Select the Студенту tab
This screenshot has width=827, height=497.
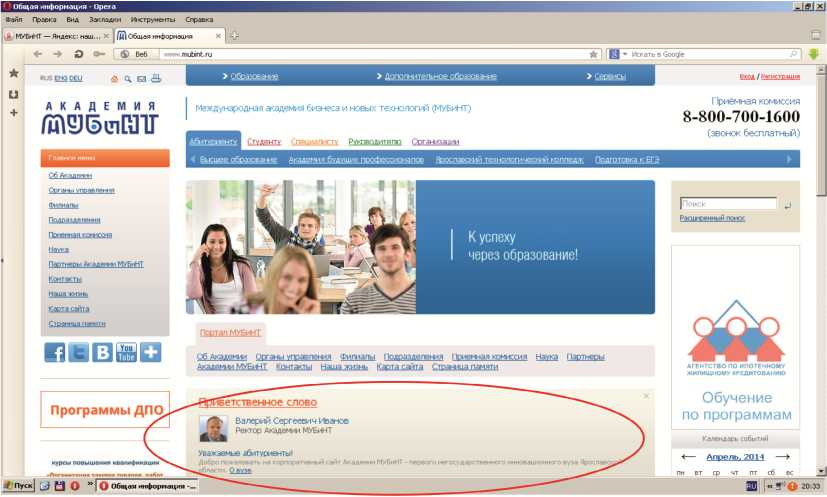(264, 141)
